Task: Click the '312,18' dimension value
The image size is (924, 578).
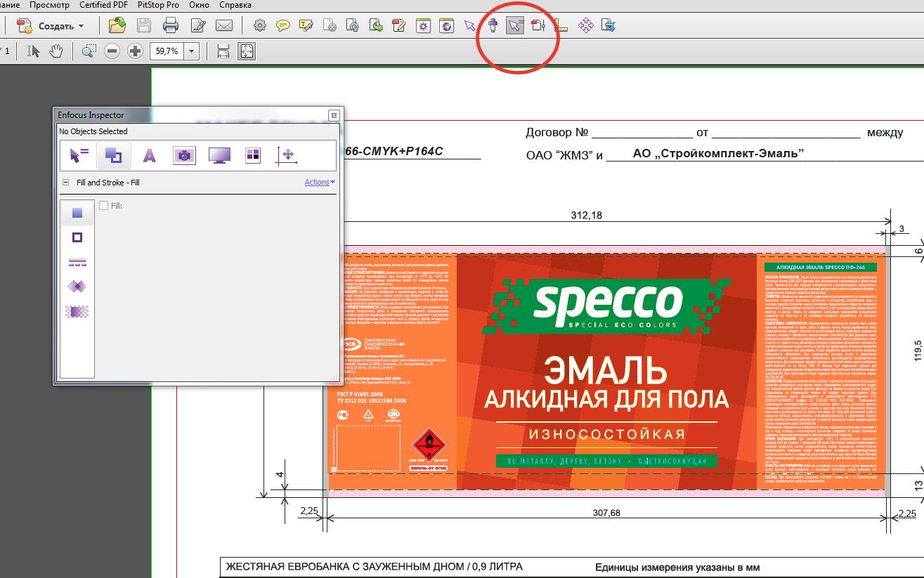Action: 587,216
